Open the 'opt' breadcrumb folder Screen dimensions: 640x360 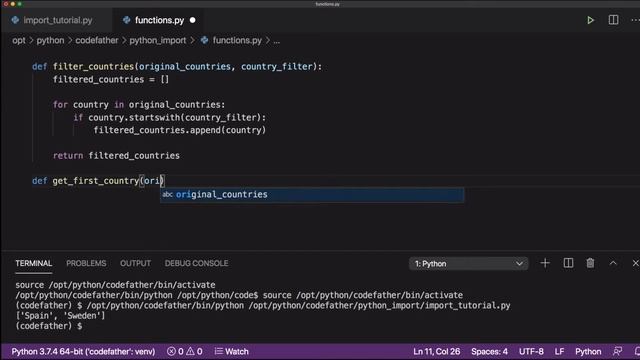coord(19,40)
